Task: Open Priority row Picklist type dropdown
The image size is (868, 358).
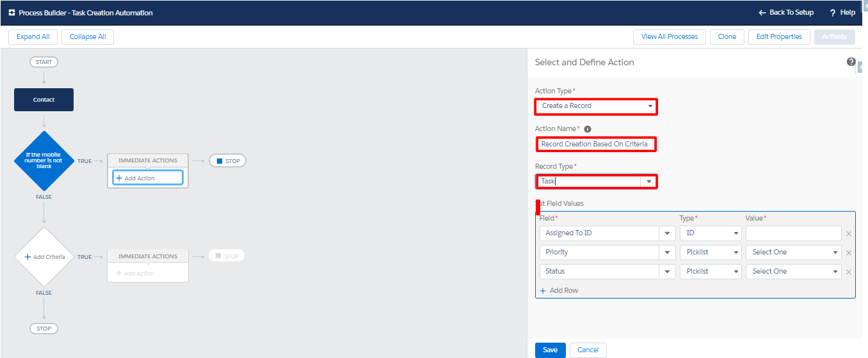Action: 711,253
